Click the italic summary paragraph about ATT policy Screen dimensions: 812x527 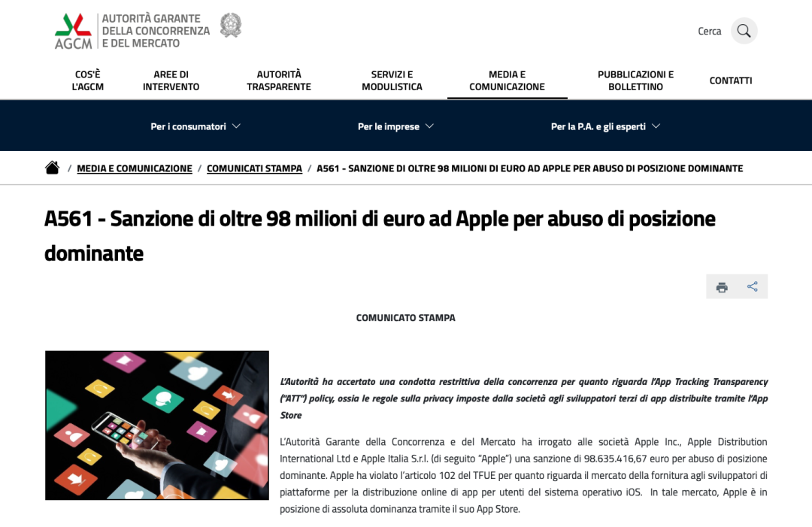coord(523,398)
